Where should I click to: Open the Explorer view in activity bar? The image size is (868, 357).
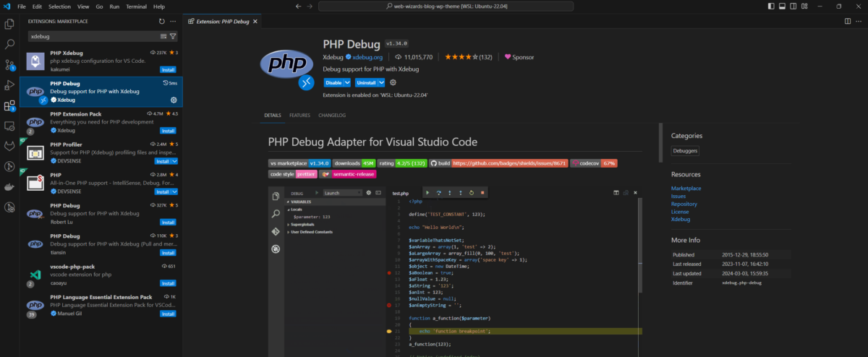[x=9, y=24]
